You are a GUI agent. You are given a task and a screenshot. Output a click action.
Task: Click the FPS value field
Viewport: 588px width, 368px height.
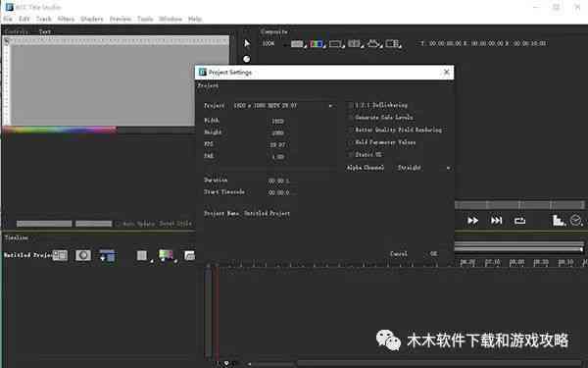278,145
